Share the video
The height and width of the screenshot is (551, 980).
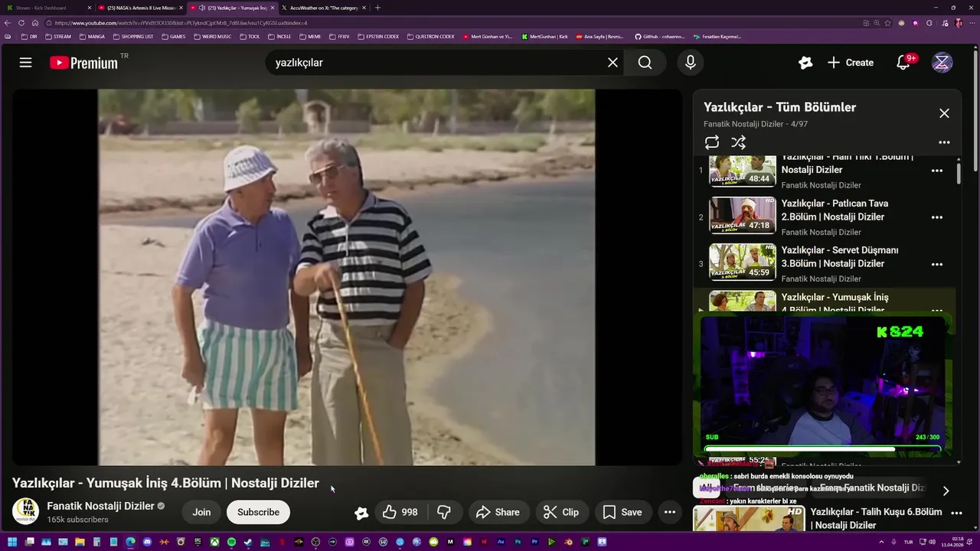[498, 512]
